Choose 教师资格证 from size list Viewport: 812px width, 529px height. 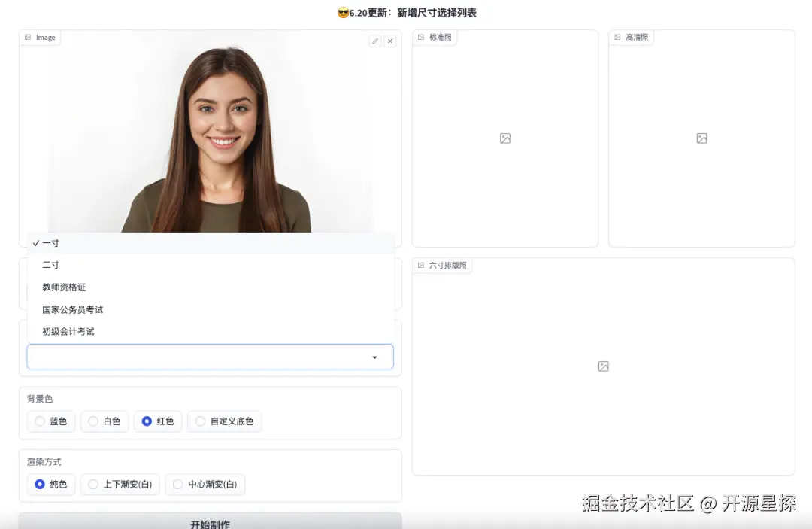211,287
